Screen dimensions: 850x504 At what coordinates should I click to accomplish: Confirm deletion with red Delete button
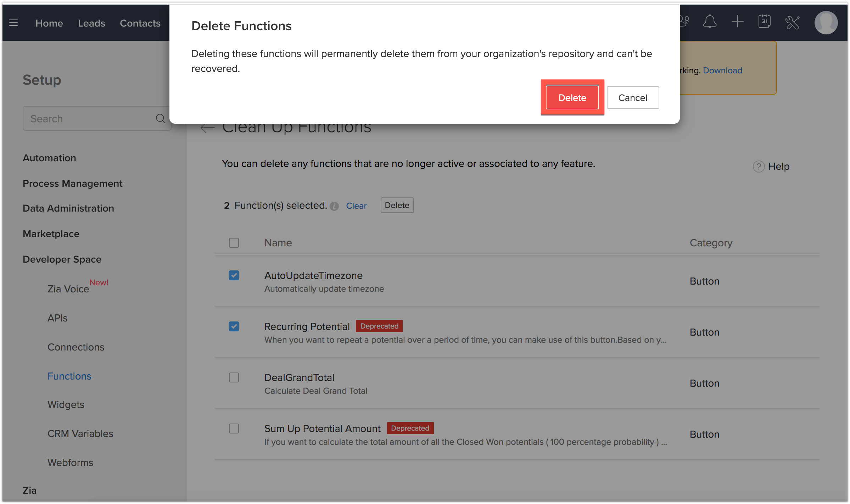[572, 97]
